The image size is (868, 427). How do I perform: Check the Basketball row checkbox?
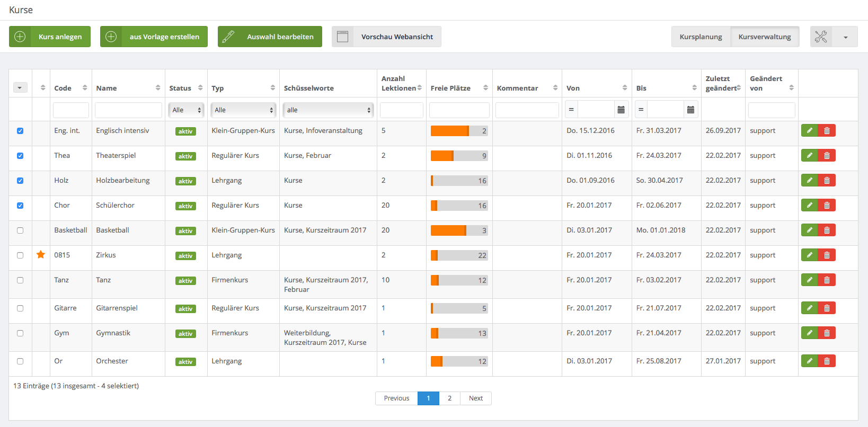coord(20,230)
